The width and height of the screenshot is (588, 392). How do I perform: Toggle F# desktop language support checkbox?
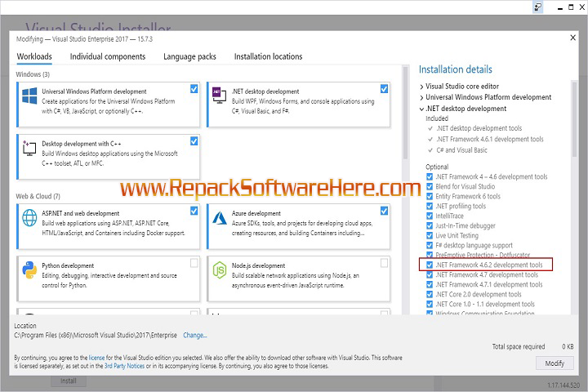[x=430, y=245]
